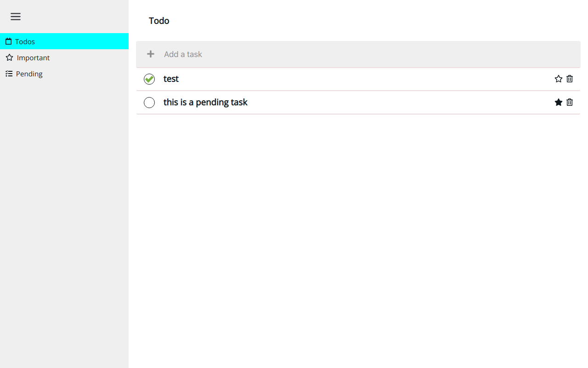Open the hamburger navigation menu
Screen dimensions: 588x368
(x=16, y=16)
